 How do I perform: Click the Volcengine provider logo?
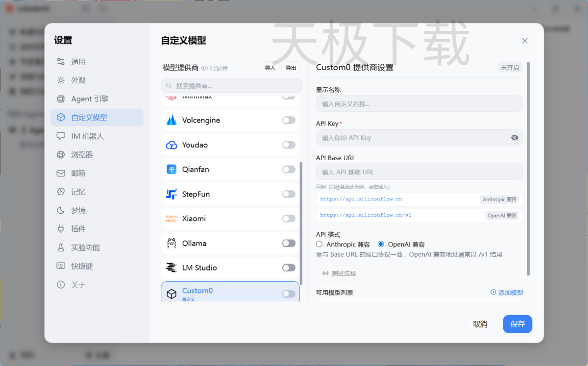[x=171, y=121]
